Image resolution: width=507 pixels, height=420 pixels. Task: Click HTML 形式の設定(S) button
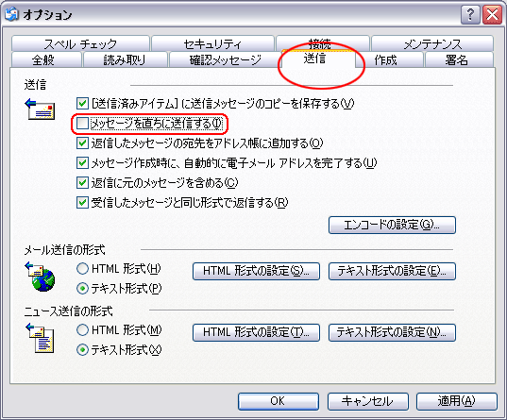256,271
